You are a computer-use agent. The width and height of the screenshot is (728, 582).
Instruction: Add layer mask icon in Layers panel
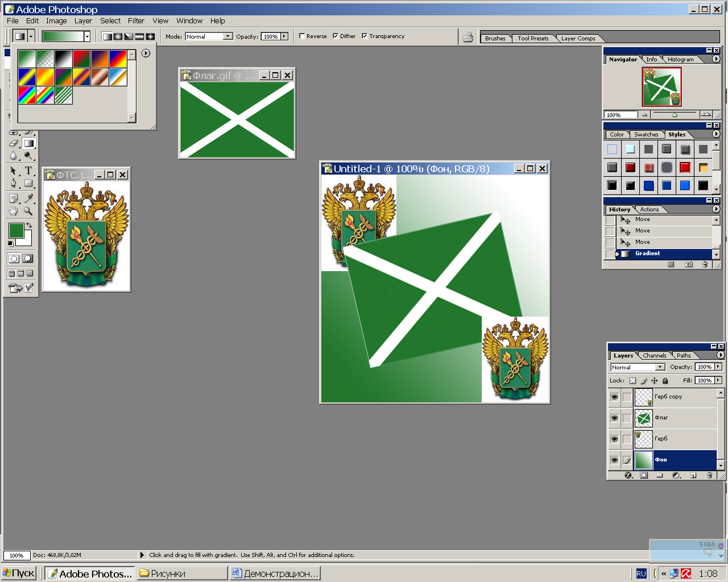pyautogui.click(x=644, y=475)
